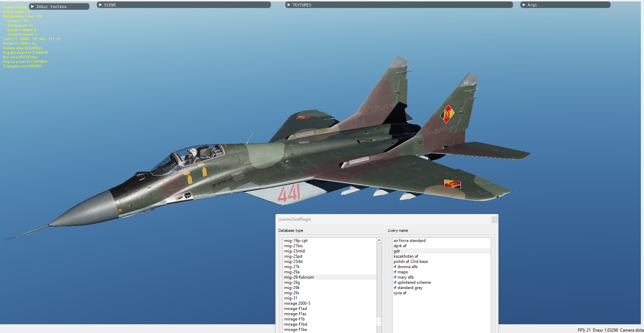Choose the rf domna afb livery
644x333 pixels.
coord(441,267)
